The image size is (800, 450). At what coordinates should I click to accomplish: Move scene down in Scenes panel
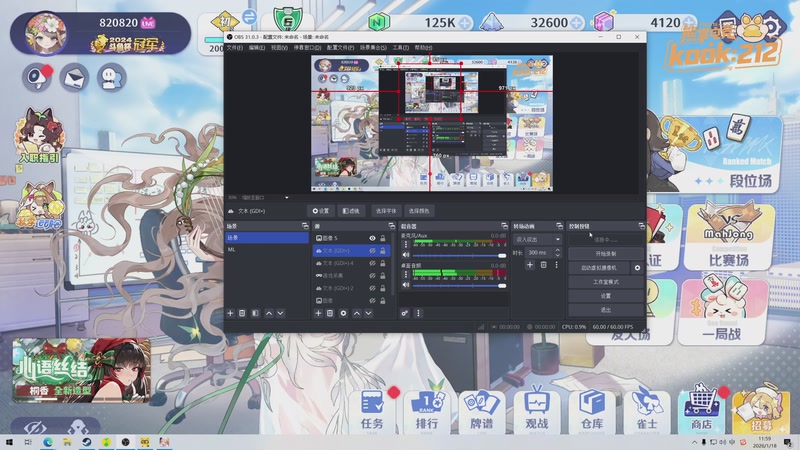280,313
